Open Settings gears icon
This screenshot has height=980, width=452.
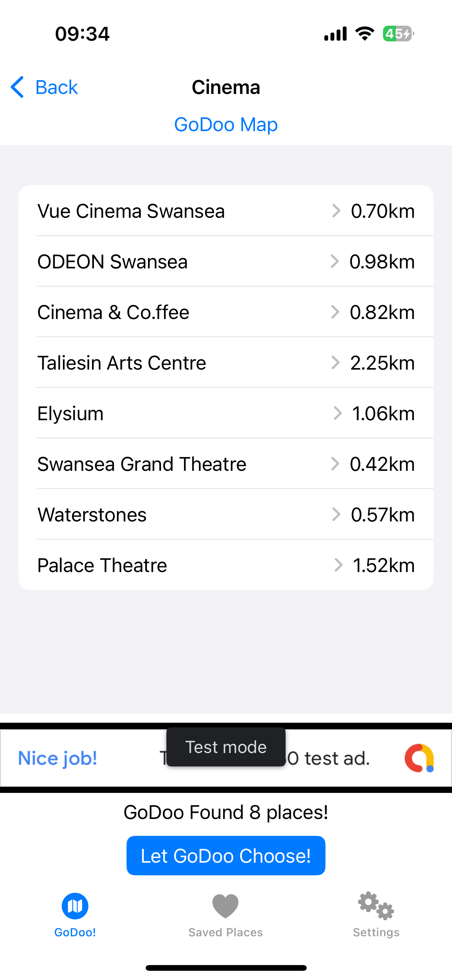(376, 906)
